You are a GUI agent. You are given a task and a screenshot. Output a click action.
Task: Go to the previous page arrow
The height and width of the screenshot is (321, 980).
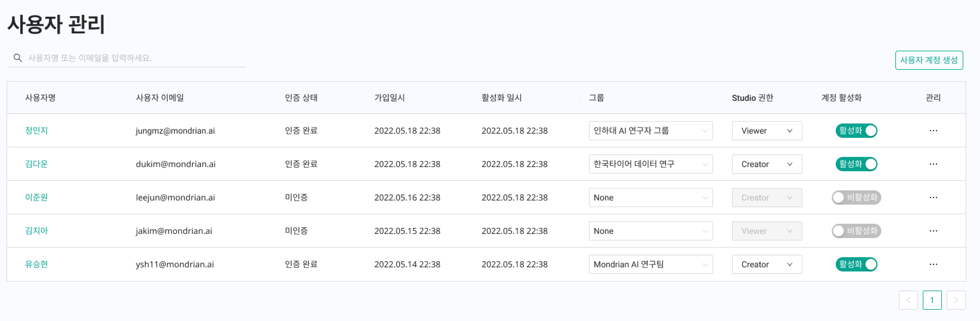pos(908,300)
